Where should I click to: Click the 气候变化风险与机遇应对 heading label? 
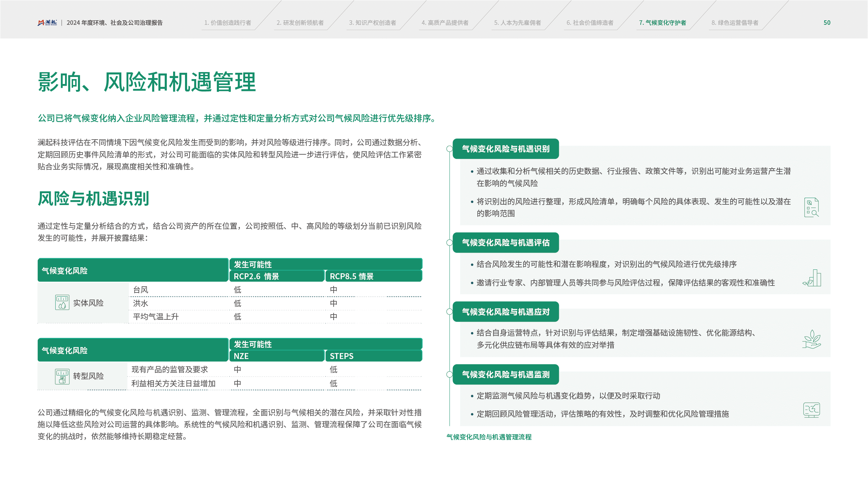[x=506, y=312]
